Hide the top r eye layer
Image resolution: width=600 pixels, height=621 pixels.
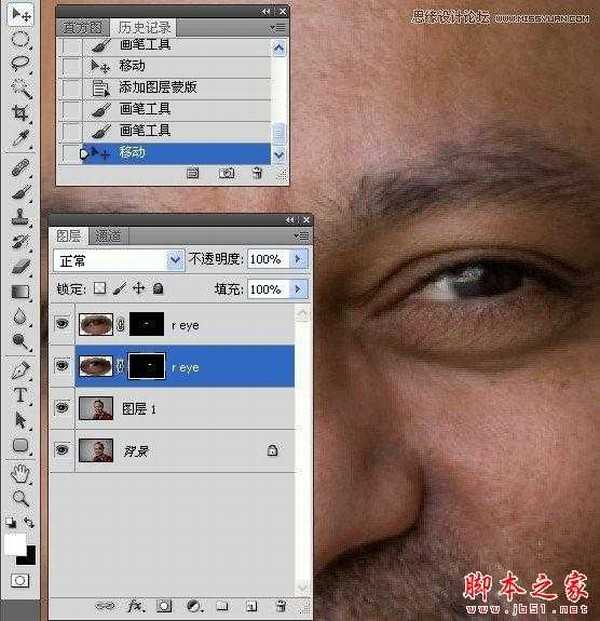coord(62,324)
